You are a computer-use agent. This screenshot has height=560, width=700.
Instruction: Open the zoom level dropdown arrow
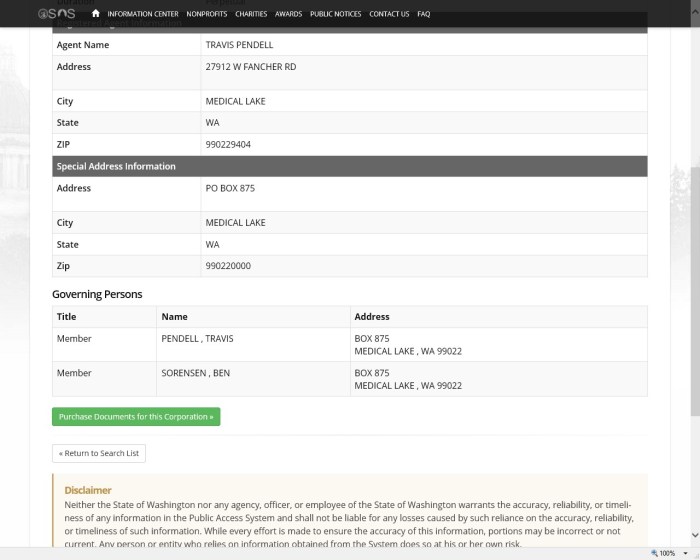point(684,553)
